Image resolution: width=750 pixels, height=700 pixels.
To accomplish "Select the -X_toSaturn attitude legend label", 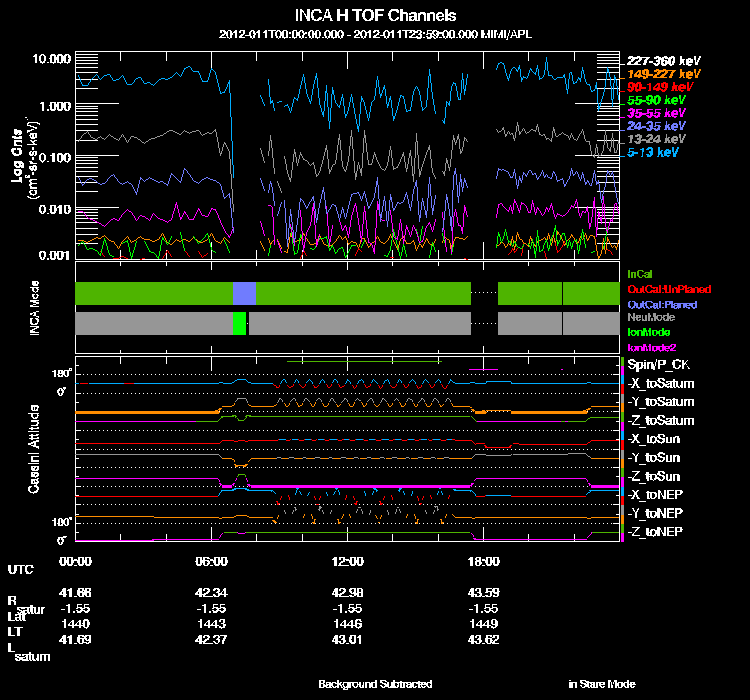I will (659, 384).
